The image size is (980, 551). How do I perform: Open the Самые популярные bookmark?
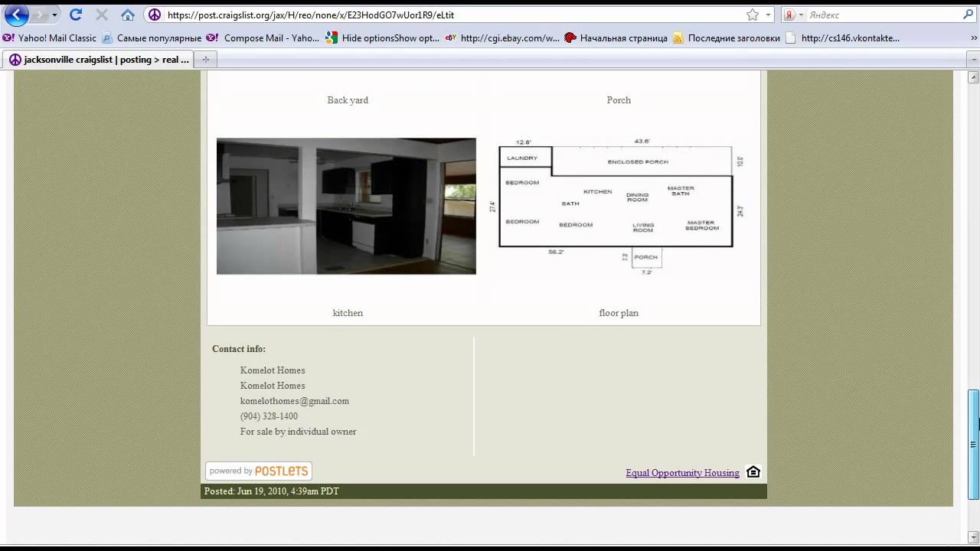(152, 37)
